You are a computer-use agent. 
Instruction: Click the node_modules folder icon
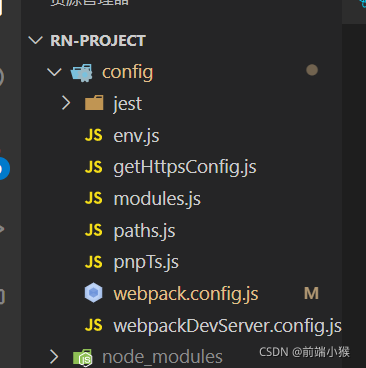click(x=83, y=357)
